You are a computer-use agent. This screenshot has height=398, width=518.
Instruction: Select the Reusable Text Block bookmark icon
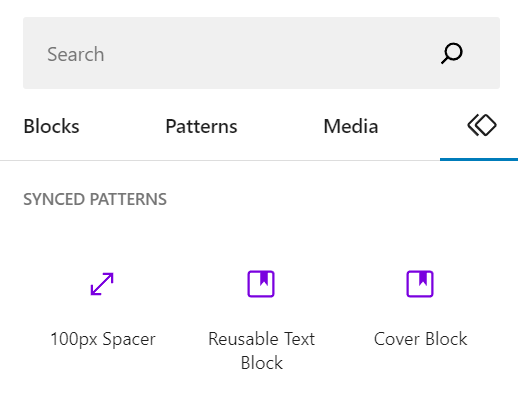pyautogui.click(x=261, y=284)
